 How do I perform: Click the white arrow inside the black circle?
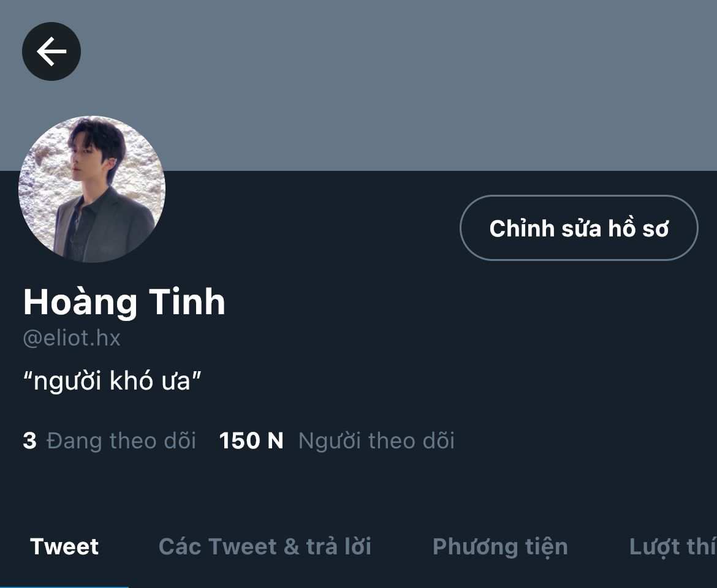(51, 51)
